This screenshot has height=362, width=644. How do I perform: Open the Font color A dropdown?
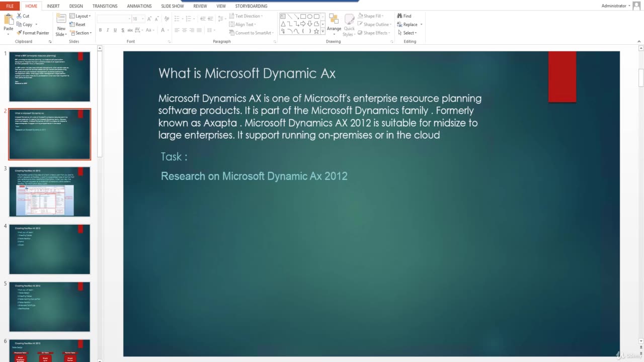click(165, 30)
